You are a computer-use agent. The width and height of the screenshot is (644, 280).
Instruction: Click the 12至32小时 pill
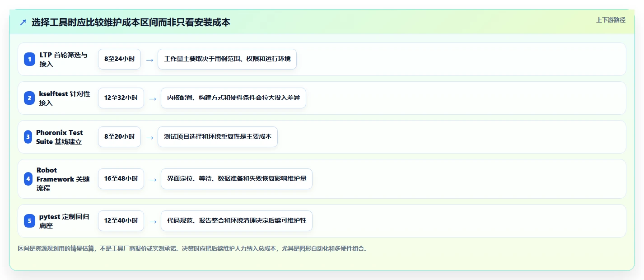pyautogui.click(x=121, y=98)
